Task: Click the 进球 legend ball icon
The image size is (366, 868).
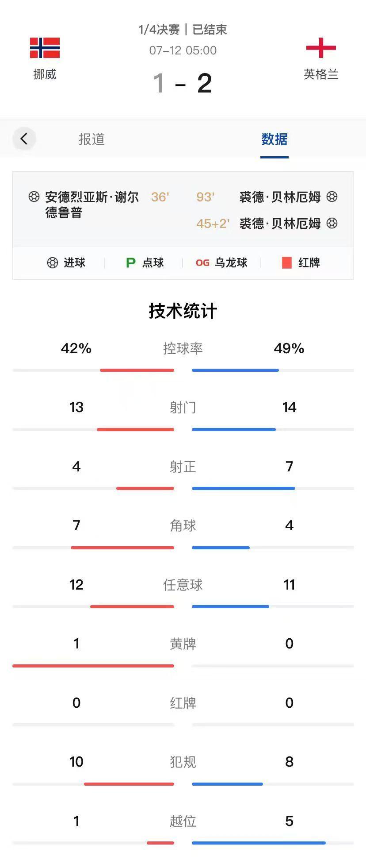Action: (53, 263)
